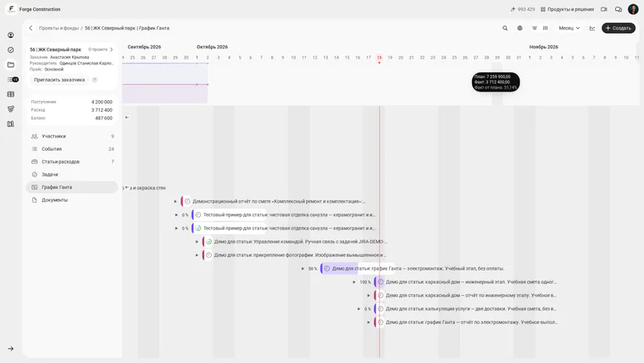Image resolution: width=644 pixels, height=363 pixels.
Task: Open the video call camera icon
Action: pyautogui.click(x=603, y=9)
